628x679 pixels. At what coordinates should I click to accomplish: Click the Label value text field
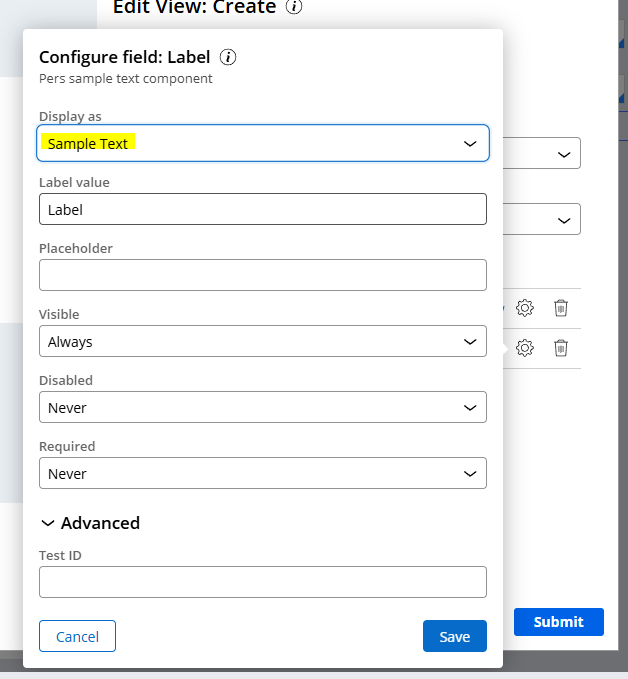pos(262,209)
